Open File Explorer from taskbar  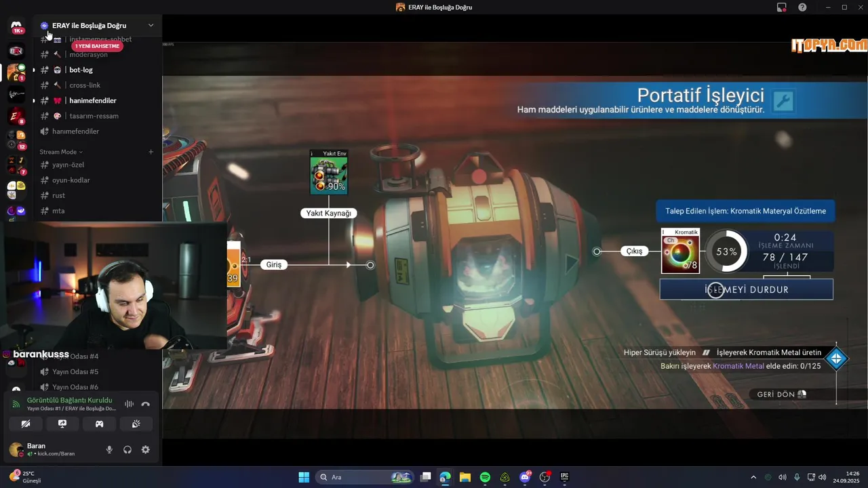tap(465, 477)
